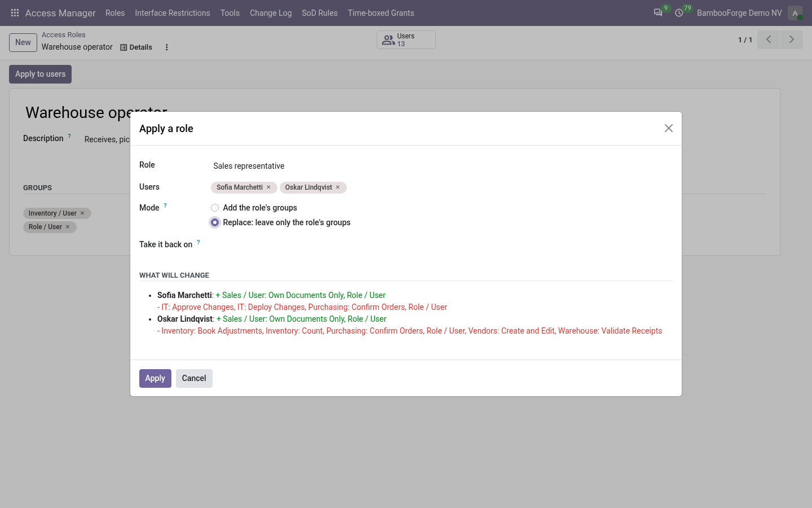The width and height of the screenshot is (812, 508).
Task: Select Add the role's groups option
Action: 215,208
